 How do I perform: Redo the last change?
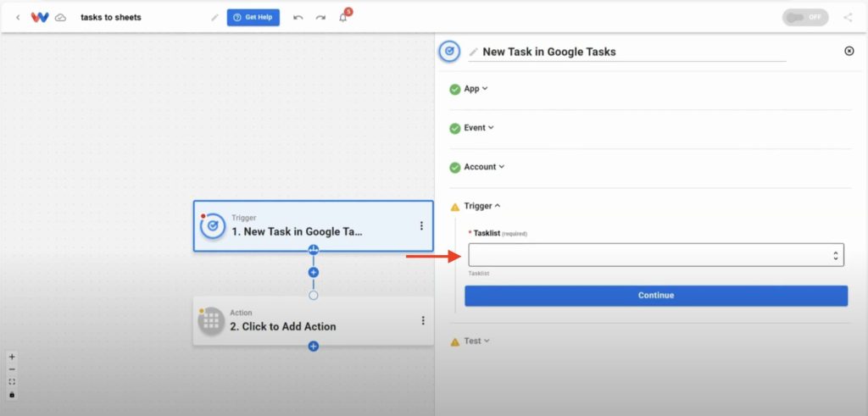(320, 18)
